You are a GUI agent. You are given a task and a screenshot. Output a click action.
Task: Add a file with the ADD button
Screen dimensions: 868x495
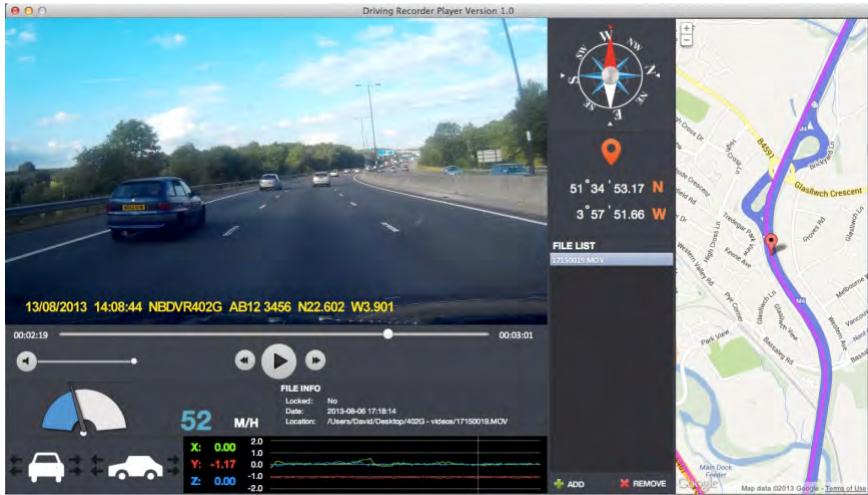569,483
